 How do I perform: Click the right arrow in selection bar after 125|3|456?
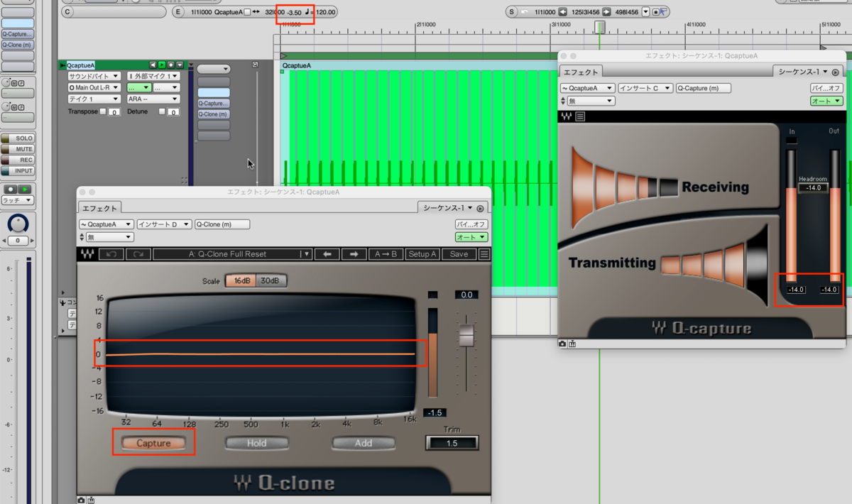tap(606, 12)
